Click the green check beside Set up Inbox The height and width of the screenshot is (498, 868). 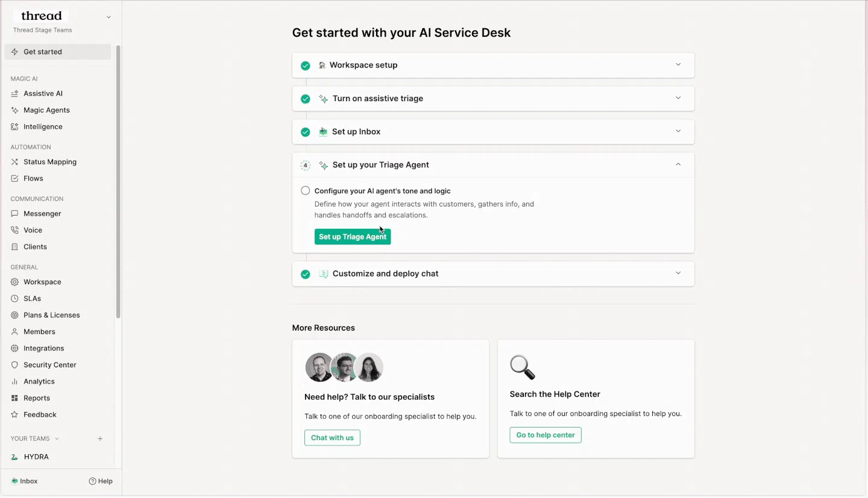[306, 132]
